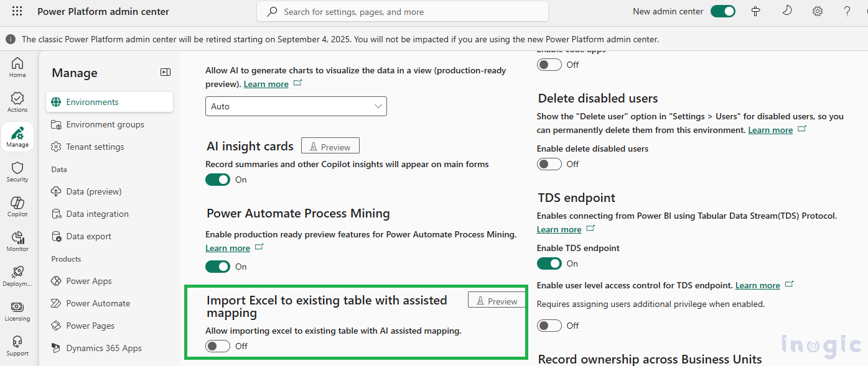The image size is (868, 366).
Task: Turn off AI insight cards toggle
Action: click(x=218, y=180)
